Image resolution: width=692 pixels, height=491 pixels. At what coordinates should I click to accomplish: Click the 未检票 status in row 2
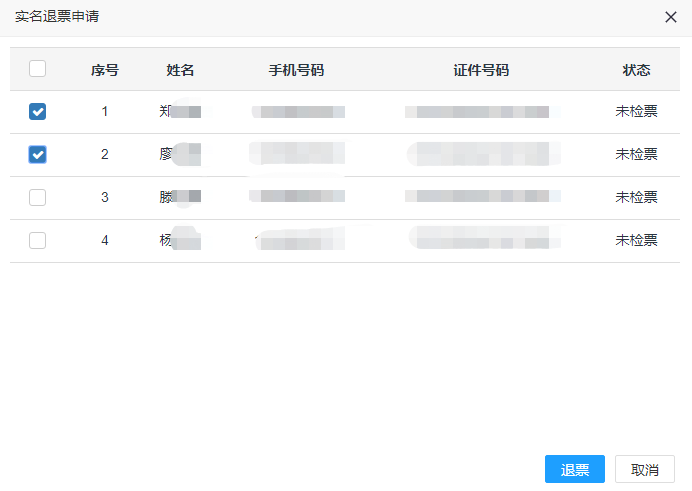tap(636, 154)
